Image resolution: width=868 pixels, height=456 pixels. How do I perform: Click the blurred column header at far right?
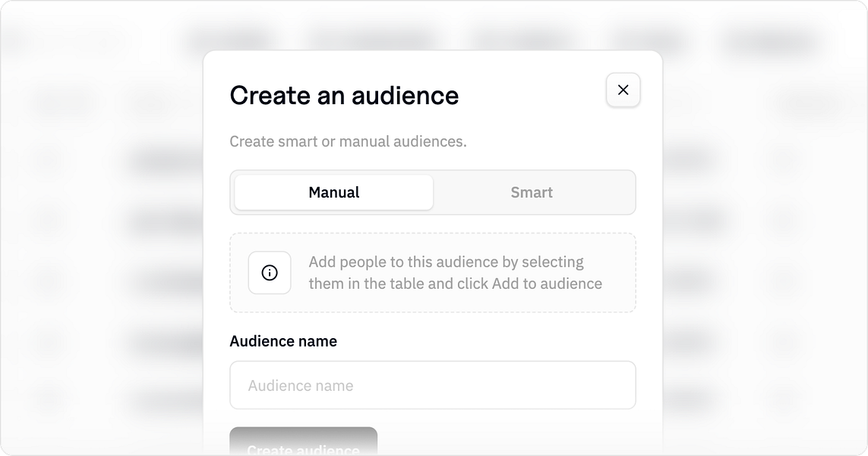(x=811, y=103)
